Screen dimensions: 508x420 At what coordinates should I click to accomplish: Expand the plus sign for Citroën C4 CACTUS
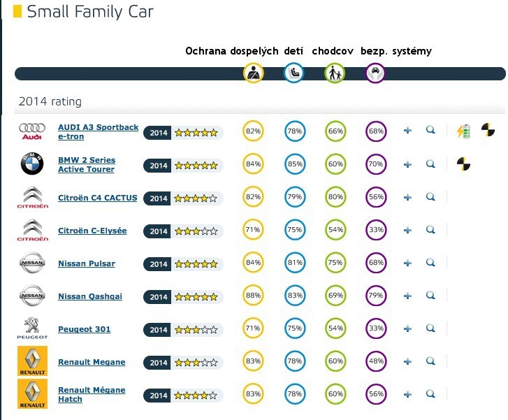[407, 198]
